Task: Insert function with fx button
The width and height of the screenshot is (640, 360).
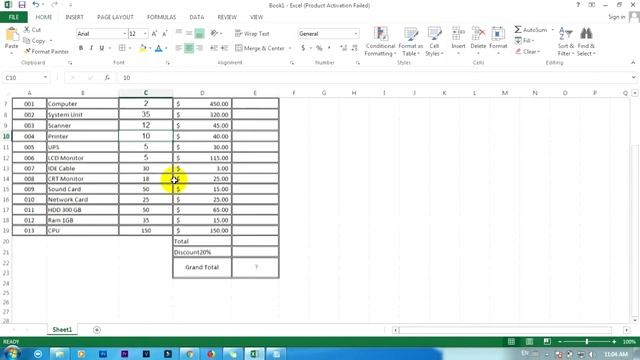Action: [x=107, y=78]
